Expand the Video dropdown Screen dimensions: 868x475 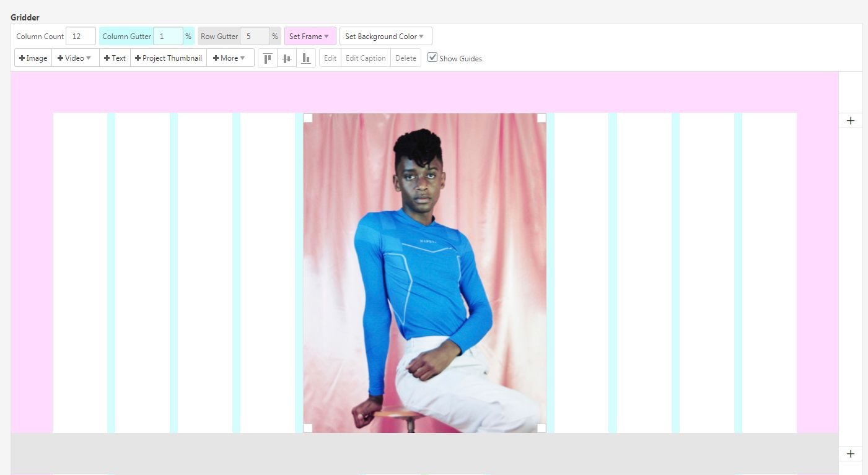tap(75, 58)
